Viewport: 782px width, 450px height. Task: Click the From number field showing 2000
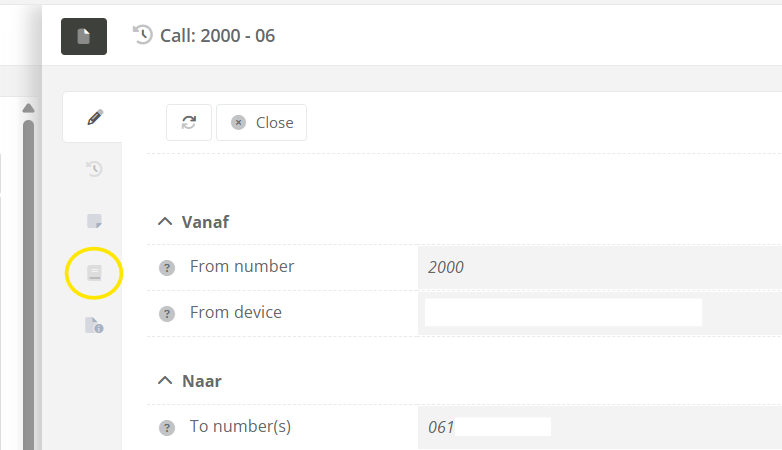coord(600,267)
